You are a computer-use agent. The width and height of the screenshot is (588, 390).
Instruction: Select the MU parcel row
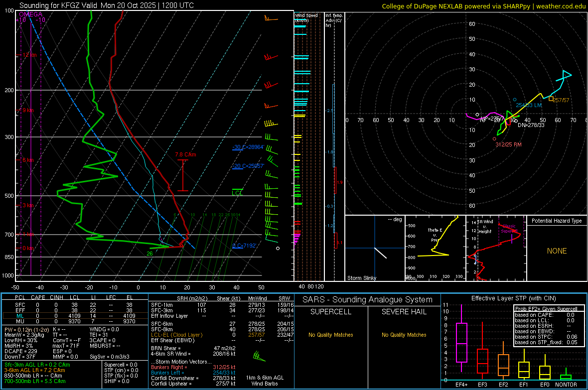[74, 321]
